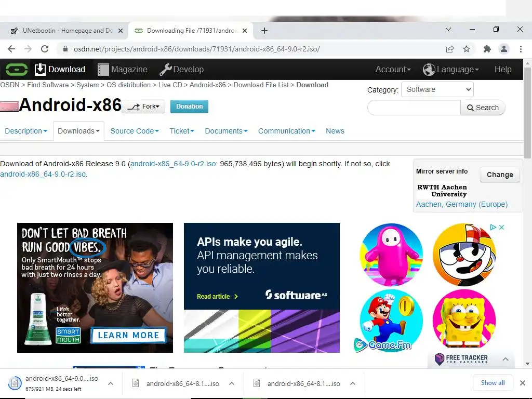The image size is (532, 399).
Task: Click the browser forward arrow
Action: 28,49
